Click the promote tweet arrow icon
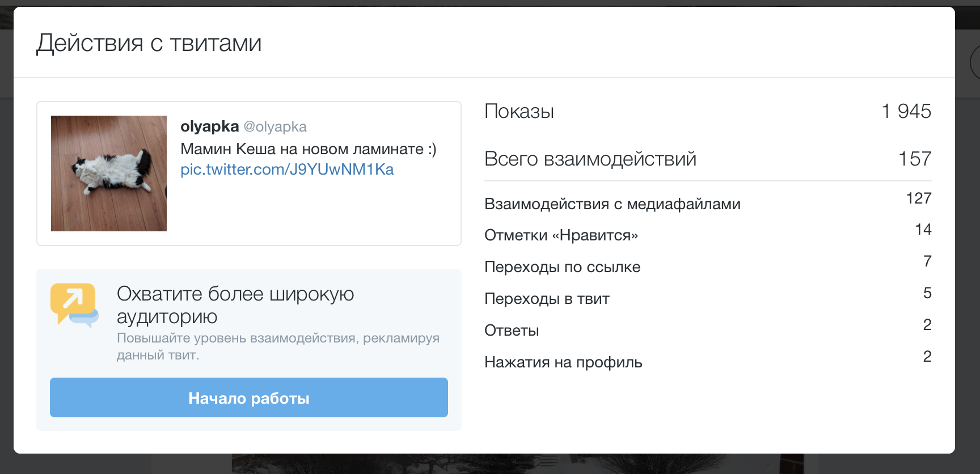Viewport: 980px width, 474px height. pyautogui.click(x=74, y=305)
